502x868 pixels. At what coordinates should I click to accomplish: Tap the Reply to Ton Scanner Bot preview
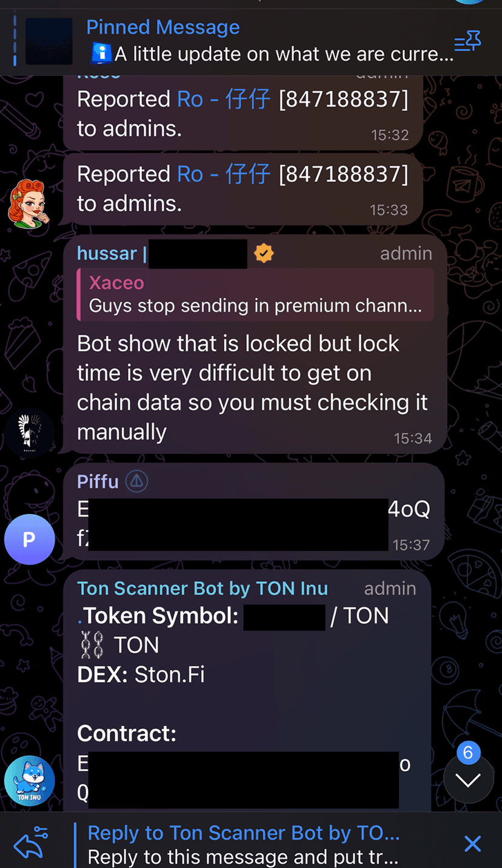[244, 844]
